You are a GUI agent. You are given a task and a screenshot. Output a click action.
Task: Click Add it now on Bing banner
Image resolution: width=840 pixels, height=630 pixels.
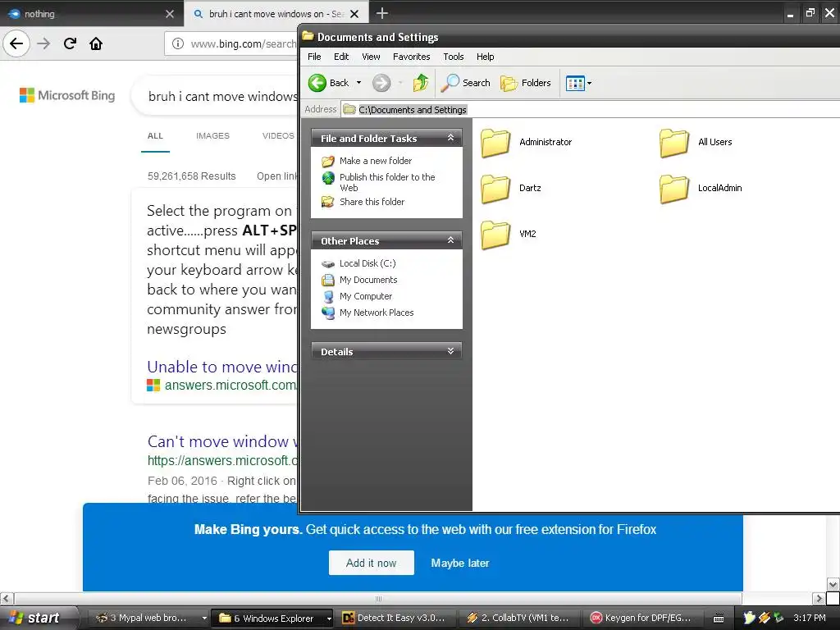(372, 563)
